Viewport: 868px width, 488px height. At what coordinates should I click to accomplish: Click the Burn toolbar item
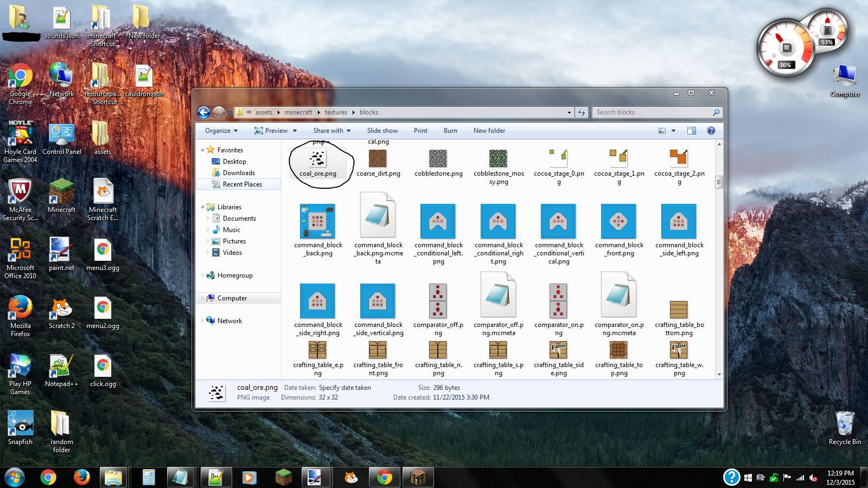pyautogui.click(x=450, y=131)
